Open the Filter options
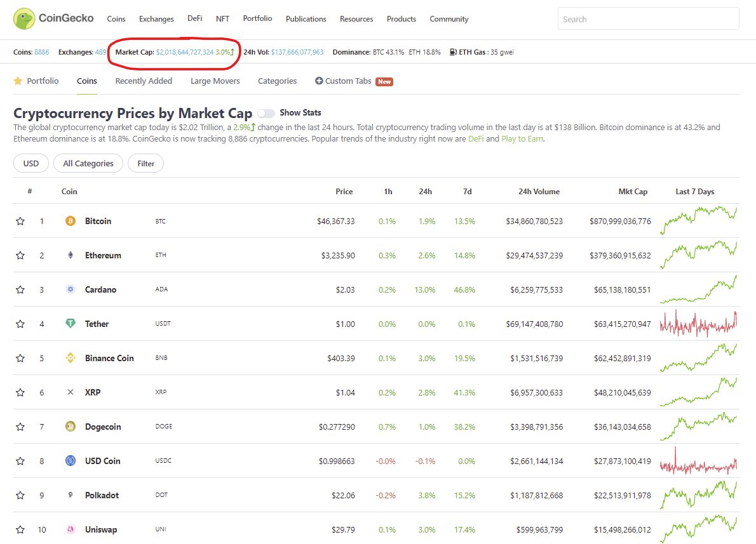The height and width of the screenshot is (544, 756). tap(146, 163)
